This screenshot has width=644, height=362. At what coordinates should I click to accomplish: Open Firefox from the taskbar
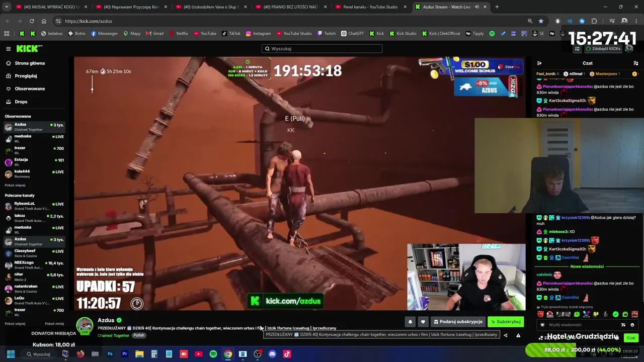pyautogui.click(x=80, y=354)
